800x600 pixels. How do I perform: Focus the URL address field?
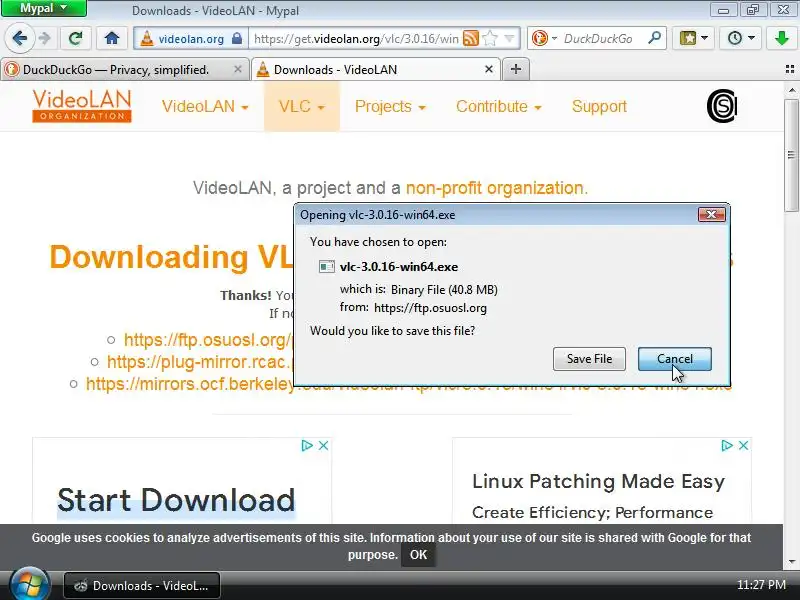click(356, 39)
